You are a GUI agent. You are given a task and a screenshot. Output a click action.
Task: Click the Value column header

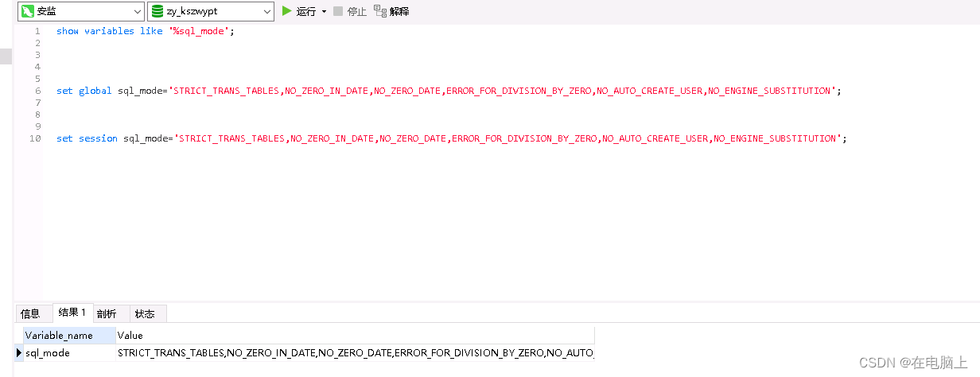355,335
